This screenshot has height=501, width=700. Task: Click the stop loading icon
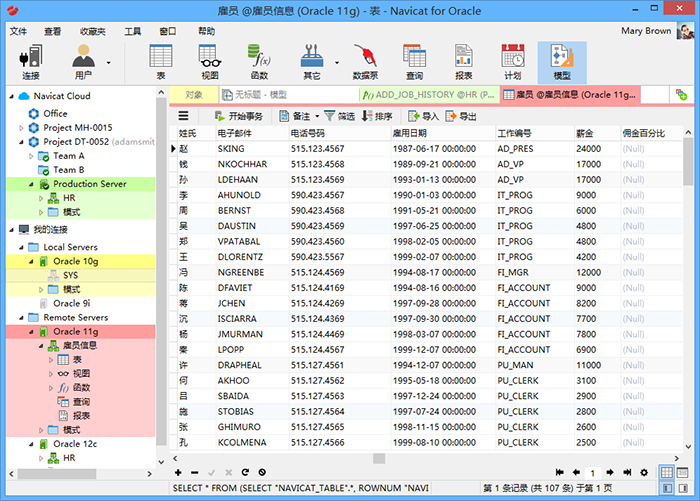point(262,472)
